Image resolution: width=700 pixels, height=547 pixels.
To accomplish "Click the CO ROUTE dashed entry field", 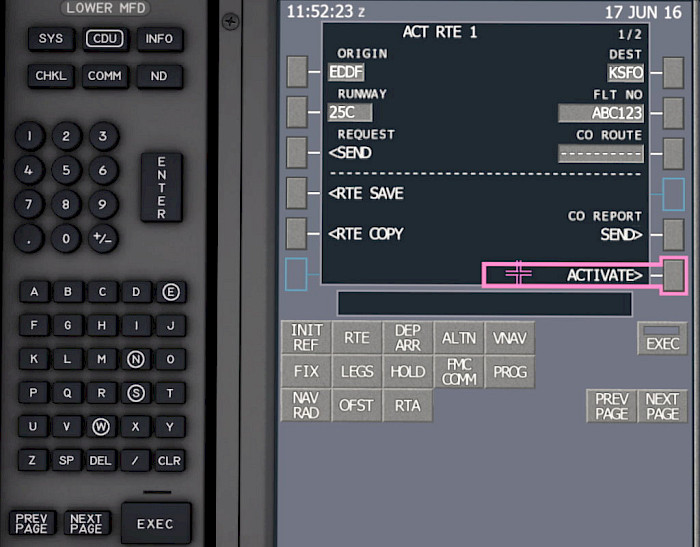I will (601, 154).
